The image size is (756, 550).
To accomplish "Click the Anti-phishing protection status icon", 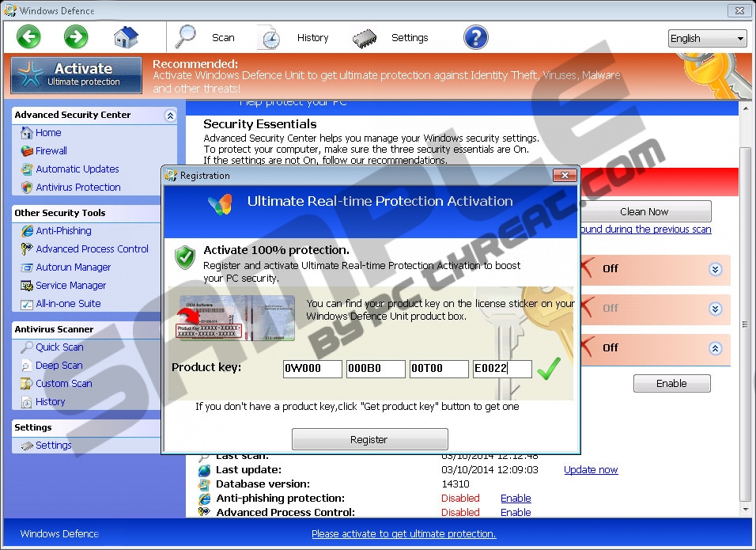I will (205, 499).
